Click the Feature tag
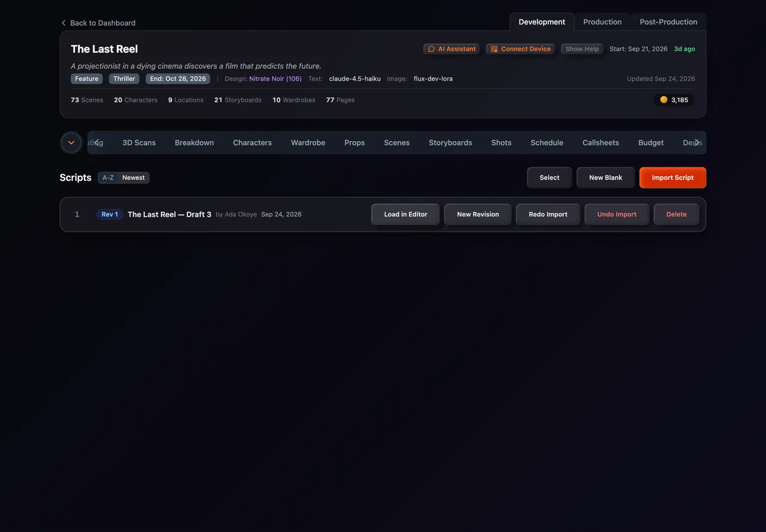The height and width of the screenshot is (532, 766). click(87, 79)
